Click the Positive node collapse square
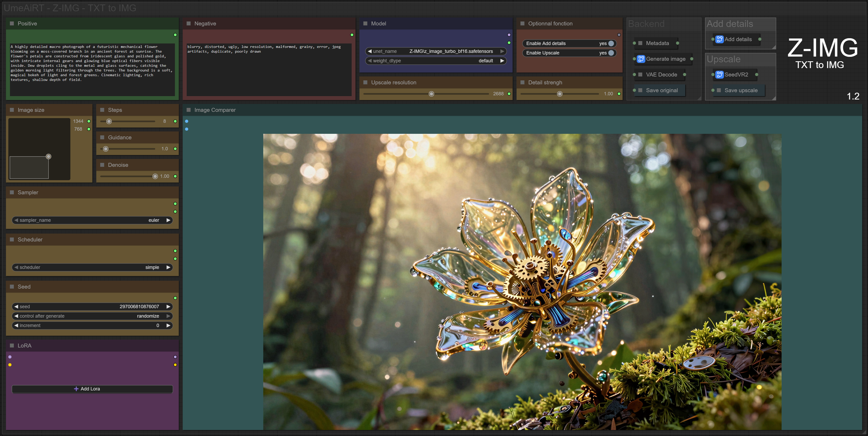 point(12,24)
